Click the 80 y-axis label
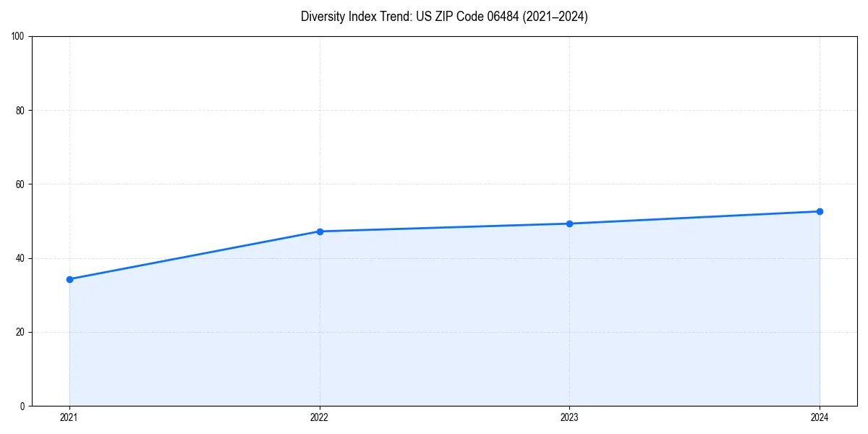Screen dimensions: 868x434 (x=22, y=109)
